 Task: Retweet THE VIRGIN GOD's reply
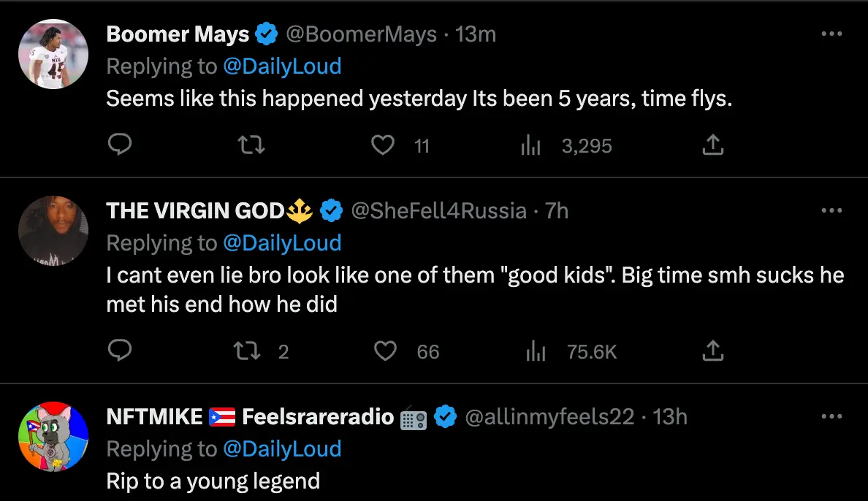tap(248, 351)
